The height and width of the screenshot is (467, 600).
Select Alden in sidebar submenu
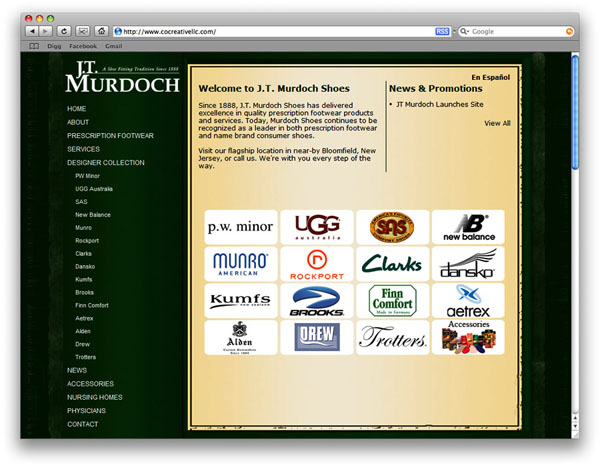pos(83,331)
